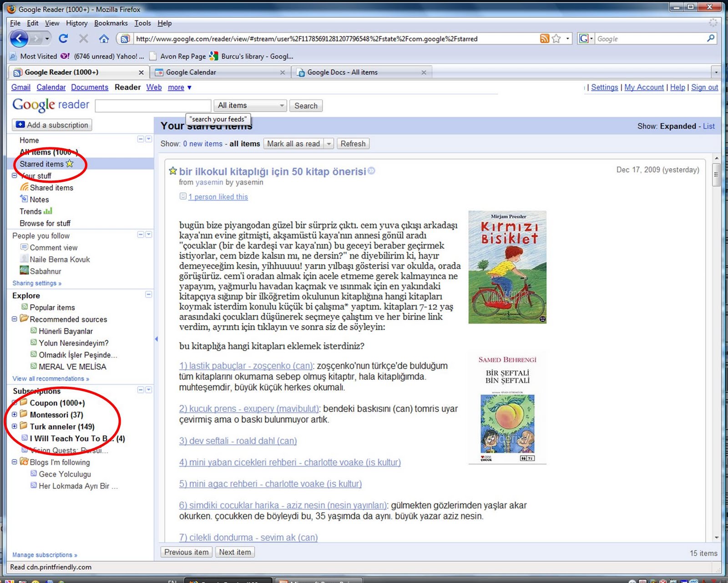This screenshot has height=583, width=728.
Task: Select the Montessori folder icon
Action: tap(24, 414)
